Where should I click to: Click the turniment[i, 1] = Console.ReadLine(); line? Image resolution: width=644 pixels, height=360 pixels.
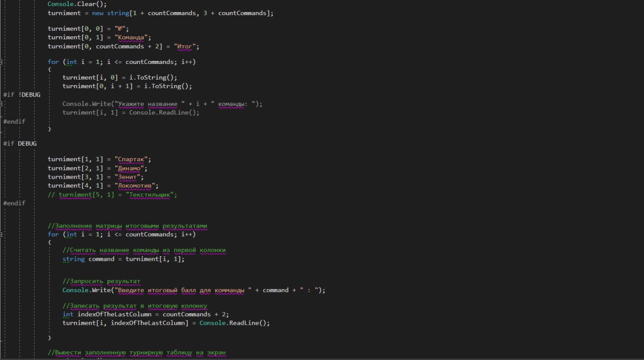[131, 112]
